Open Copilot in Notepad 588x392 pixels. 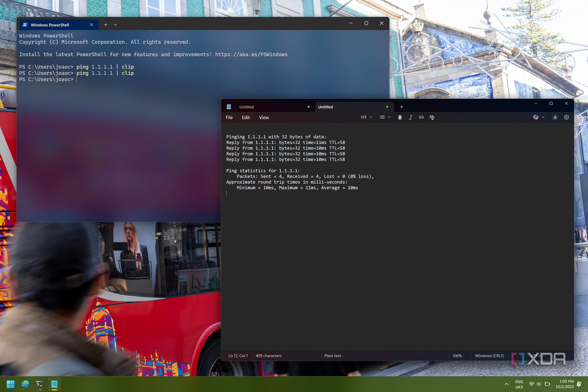[x=536, y=117]
